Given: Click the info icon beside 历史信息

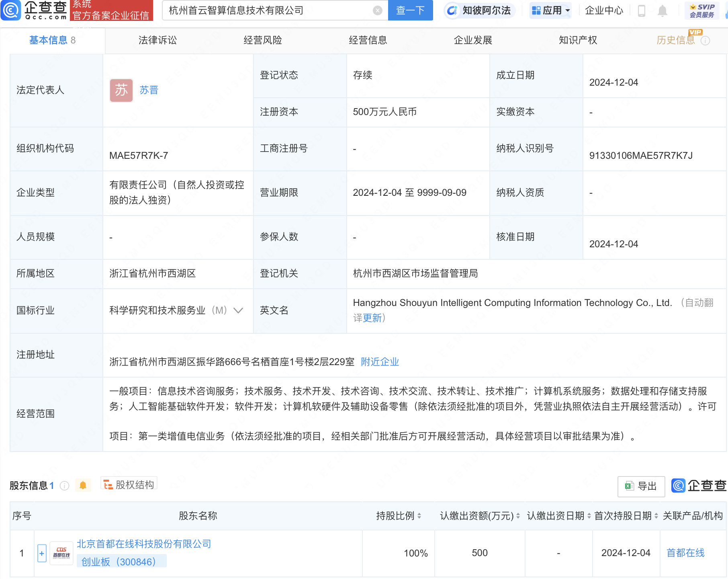Looking at the screenshot, I should [x=706, y=41].
